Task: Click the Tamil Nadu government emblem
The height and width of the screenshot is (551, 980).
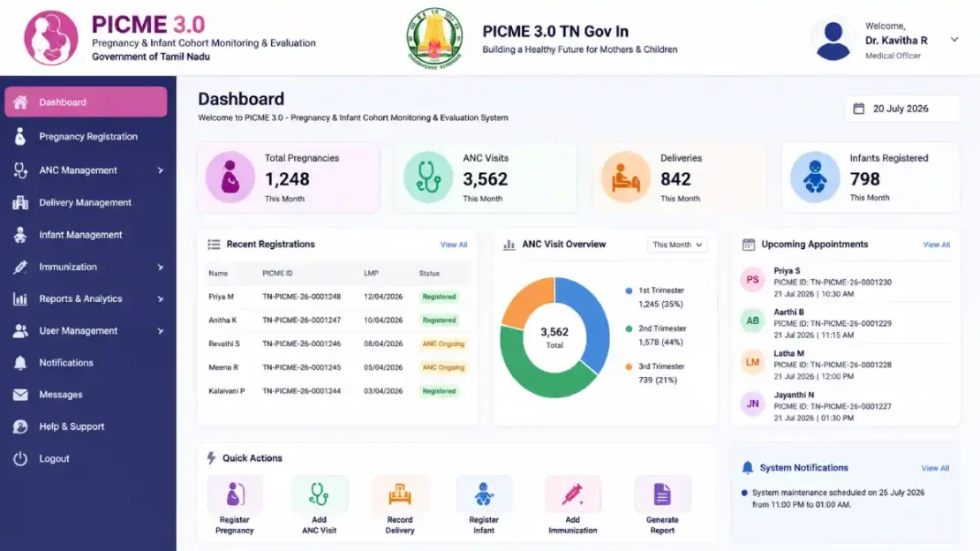Action: 434,37
